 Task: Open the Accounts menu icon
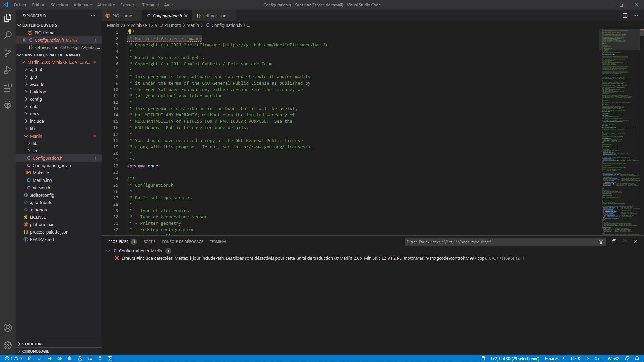tap(8, 328)
